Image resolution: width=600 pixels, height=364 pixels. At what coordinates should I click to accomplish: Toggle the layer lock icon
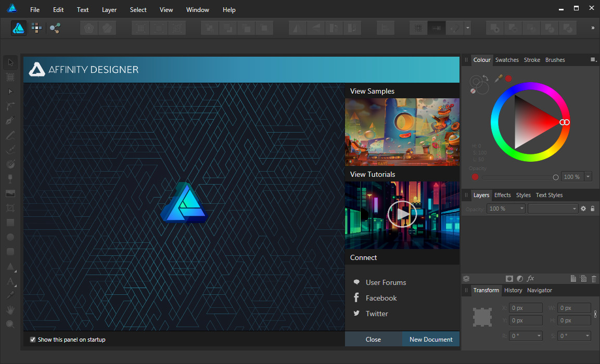click(593, 209)
